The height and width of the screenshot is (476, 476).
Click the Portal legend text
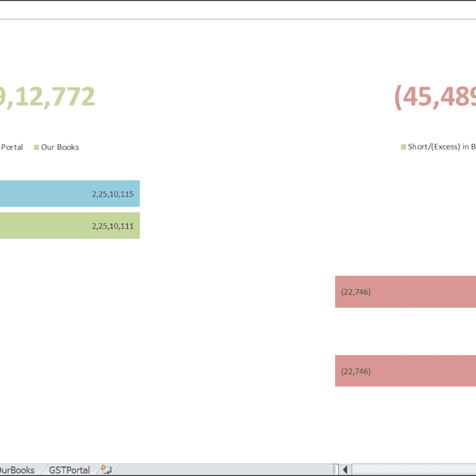pos(12,147)
